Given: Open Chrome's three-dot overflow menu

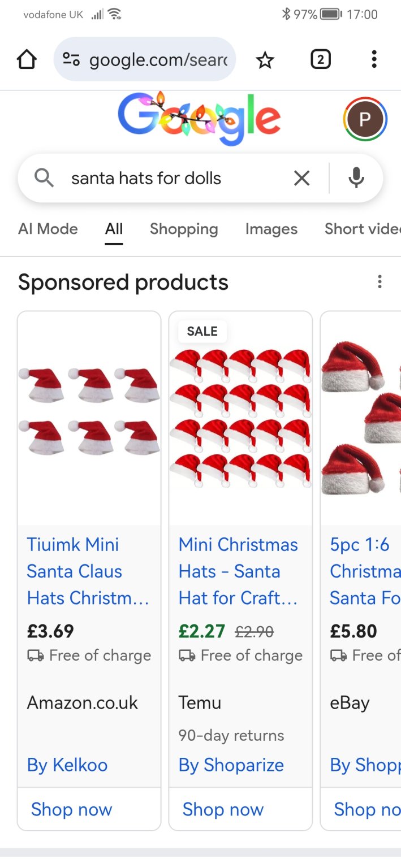Looking at the screenshot, I should coord(374,59).
